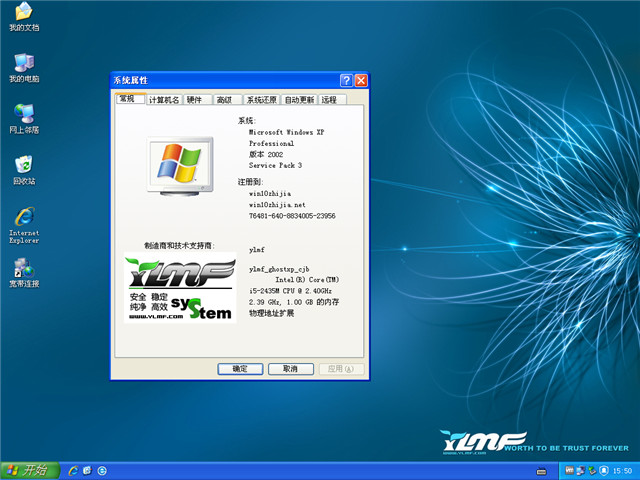
Task: Launch Internet Explorer from quick launch bar
Action: 73,471
